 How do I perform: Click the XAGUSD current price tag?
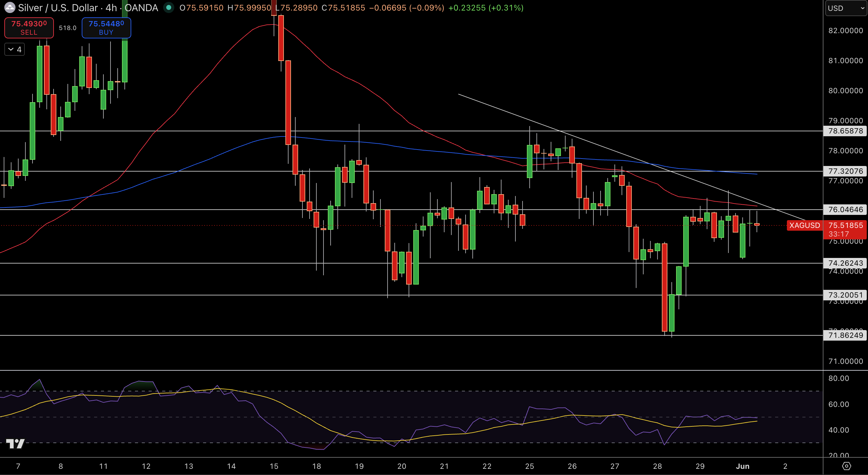pos(805,225)
